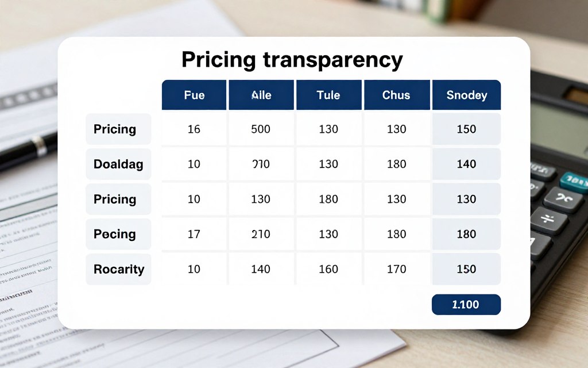Image resolution: width=588 pixels, height=368 pixels.
Task: Click the Rocarity row label
Action: [119, 269]
